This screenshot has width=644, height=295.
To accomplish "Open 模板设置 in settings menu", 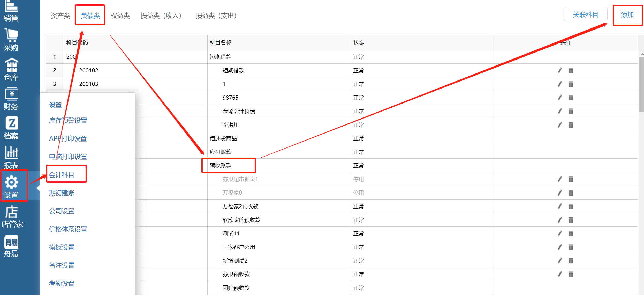I will click(62, 247).
